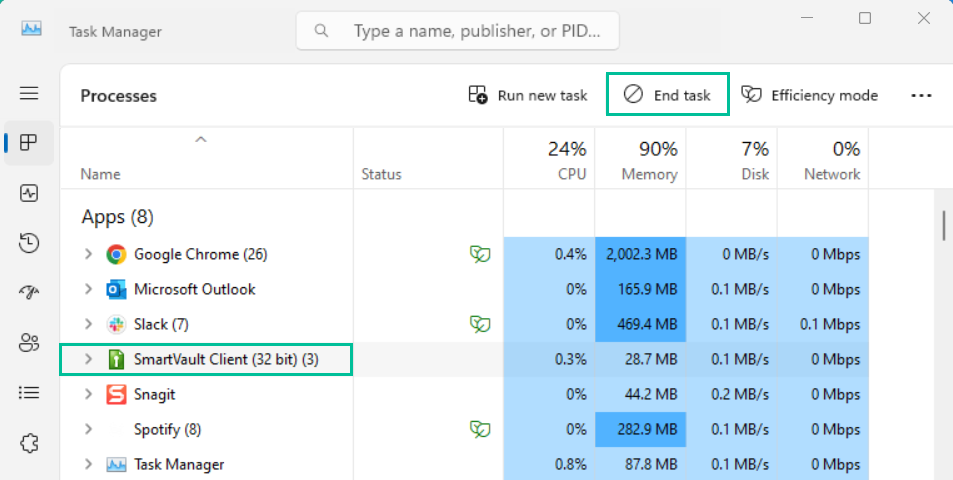The image size is (953, 480).
Task: Click the Run new task button
Action: pos(528,95)
